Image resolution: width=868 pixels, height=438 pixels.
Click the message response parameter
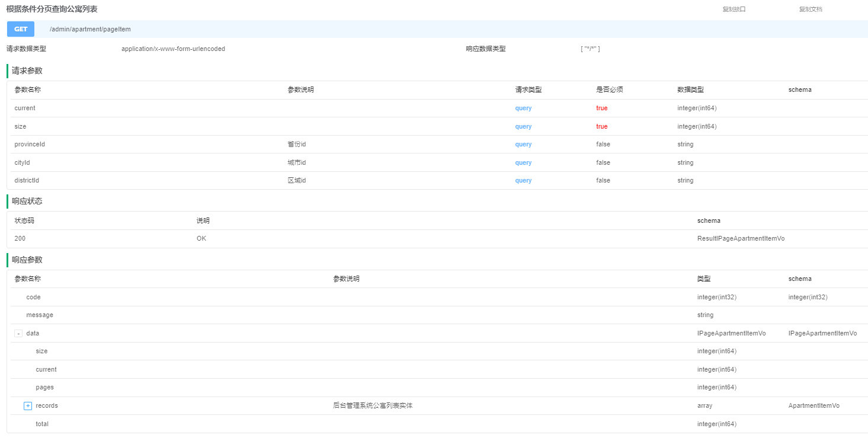pyautogui.click(x=40, y=315)
